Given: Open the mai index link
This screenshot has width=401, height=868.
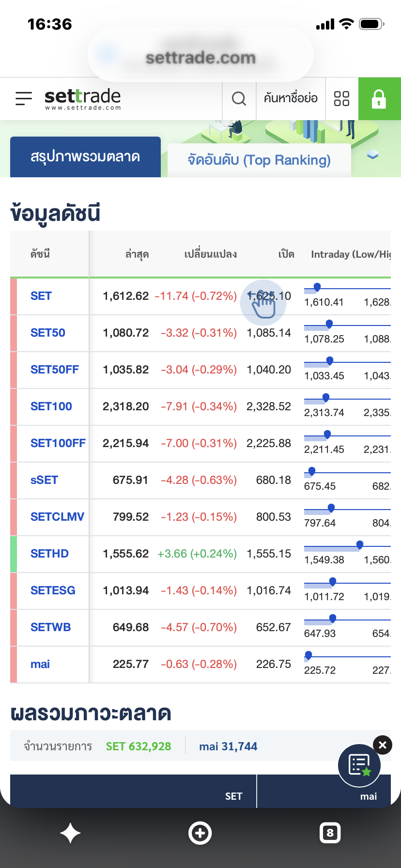Looking at the screenshot, I should point(40,664).
